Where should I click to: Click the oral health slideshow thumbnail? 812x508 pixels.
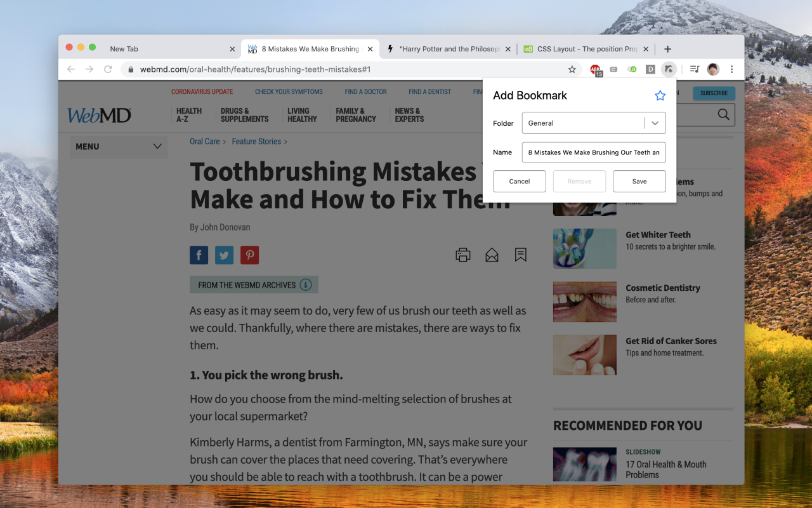[x=585, y=465]
